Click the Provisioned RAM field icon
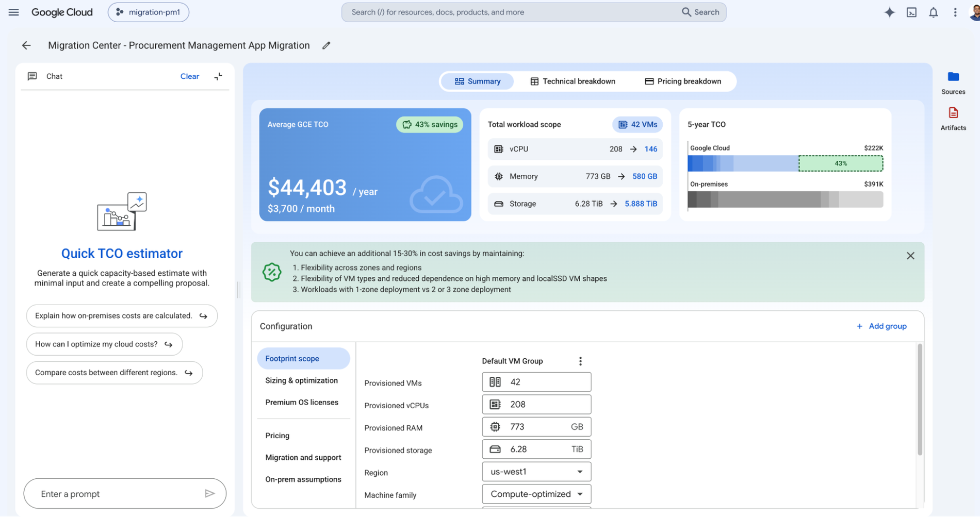 (x=495, y=427)
